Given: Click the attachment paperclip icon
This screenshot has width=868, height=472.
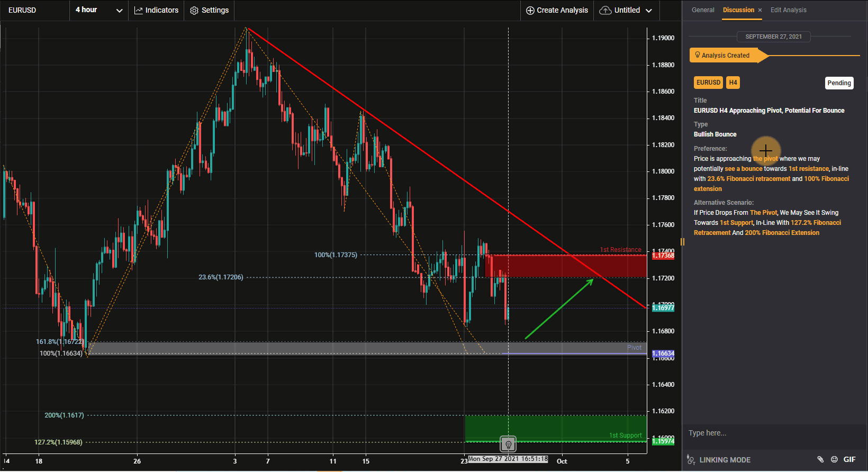Looking at the screenshot, I should (820, 459).
